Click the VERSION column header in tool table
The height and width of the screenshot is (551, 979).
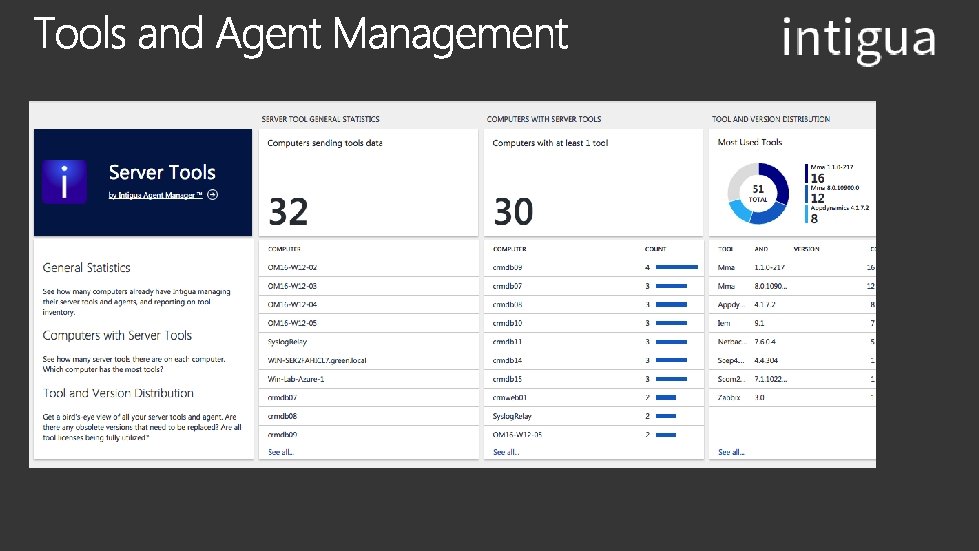806,249
